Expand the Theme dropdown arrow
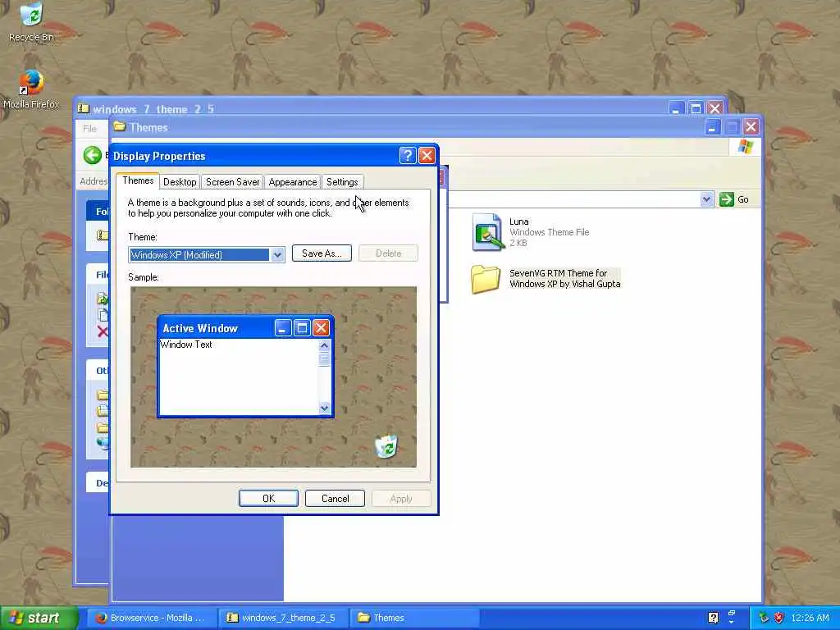The width and height of the screenshot is (840, 630). pos(277,255)
